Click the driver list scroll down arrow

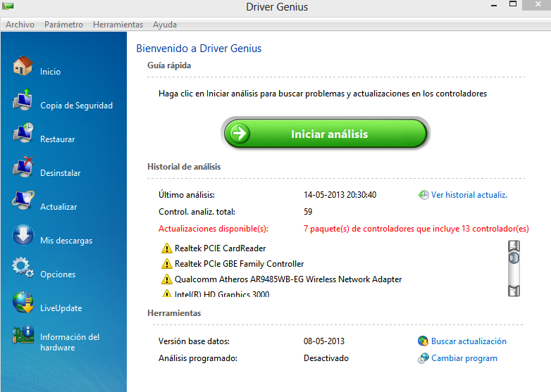click(514, 291)
